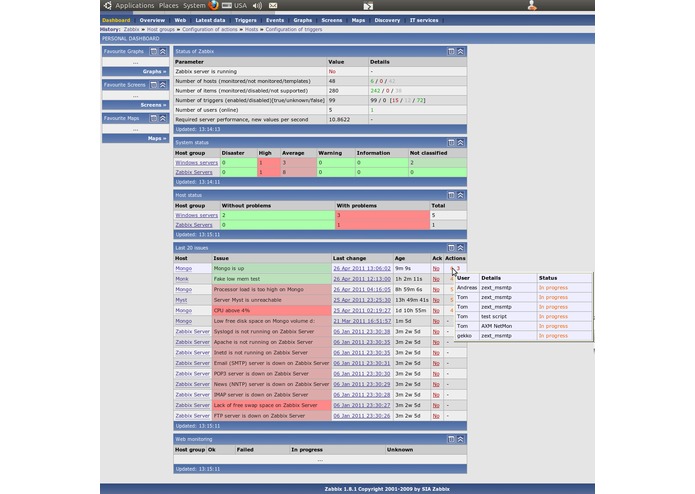Click the '13h 49m 41s' age cell
Image resolution: width=695 pixels, height=494 pixels.
click(412, 300)
